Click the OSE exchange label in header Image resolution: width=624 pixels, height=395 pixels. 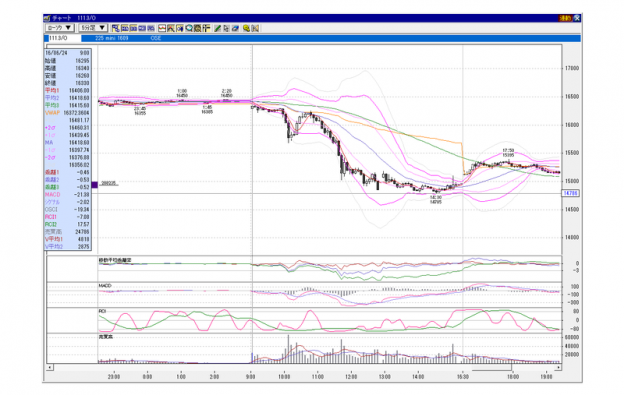coord(156,38)
